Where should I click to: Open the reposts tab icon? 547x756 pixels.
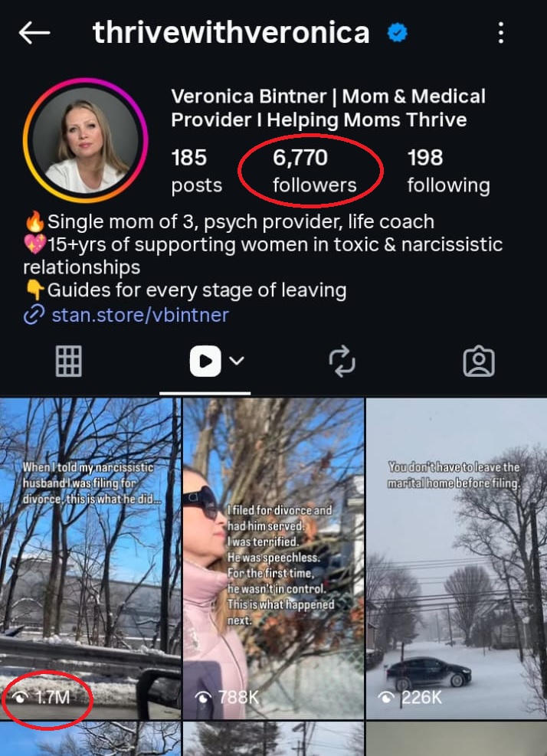click(x=342, y=361)
